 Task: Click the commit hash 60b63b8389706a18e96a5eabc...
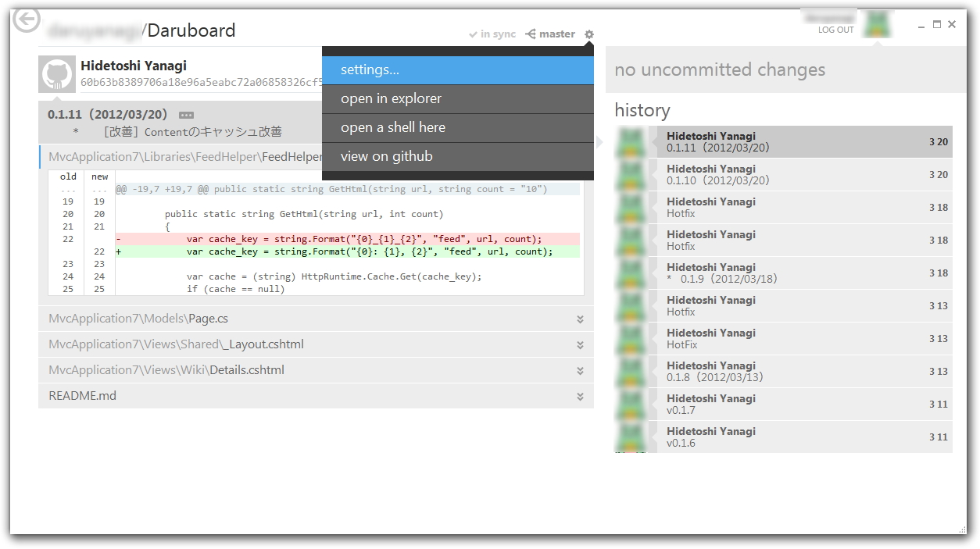[x=201, y=82]
